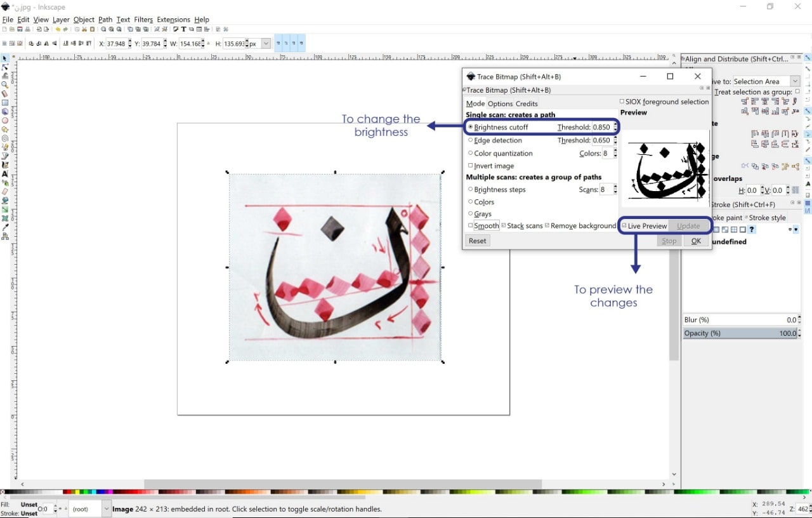The image size is (812, 518).
Task: Click the Redo icon in command bar
Action: (65, 29)
